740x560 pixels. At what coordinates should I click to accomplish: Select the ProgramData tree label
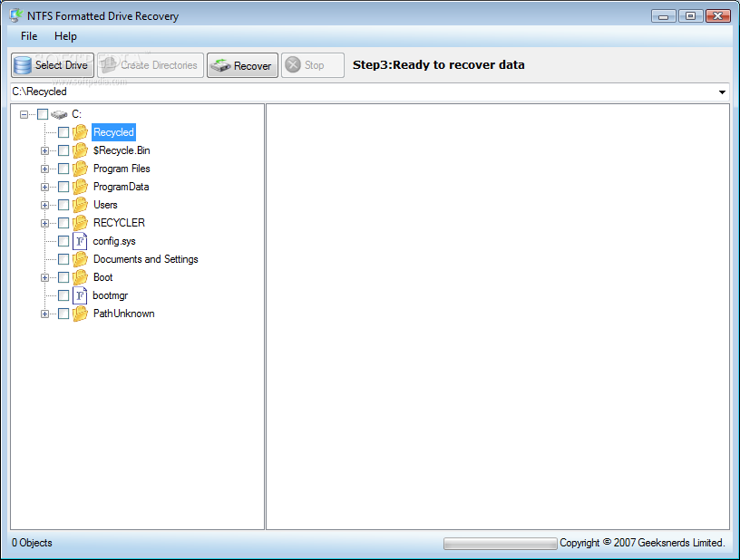click(122, 187)
